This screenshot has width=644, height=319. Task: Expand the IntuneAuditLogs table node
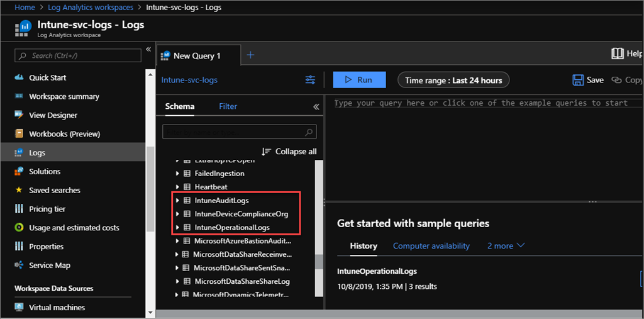pos(177,201)
